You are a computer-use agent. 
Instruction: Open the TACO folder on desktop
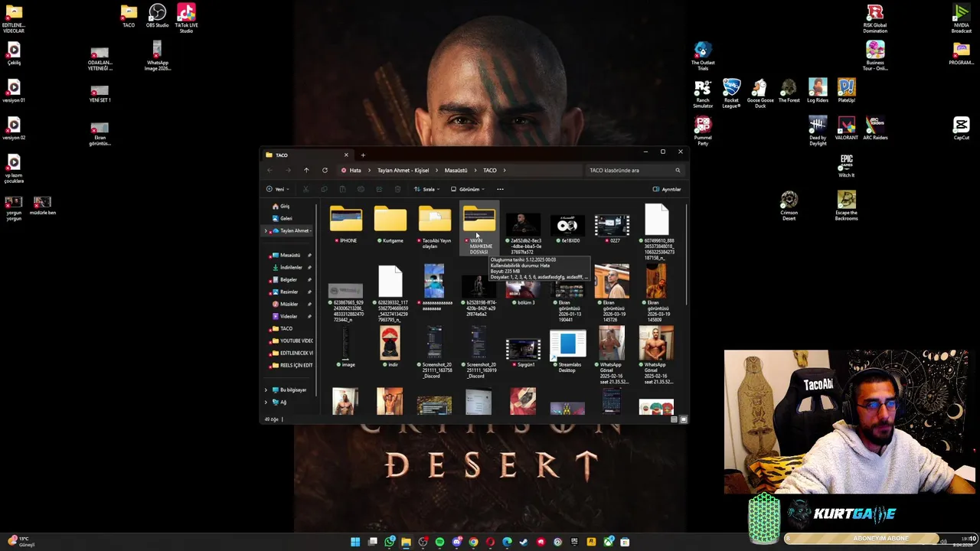click(x=129, y=16)
